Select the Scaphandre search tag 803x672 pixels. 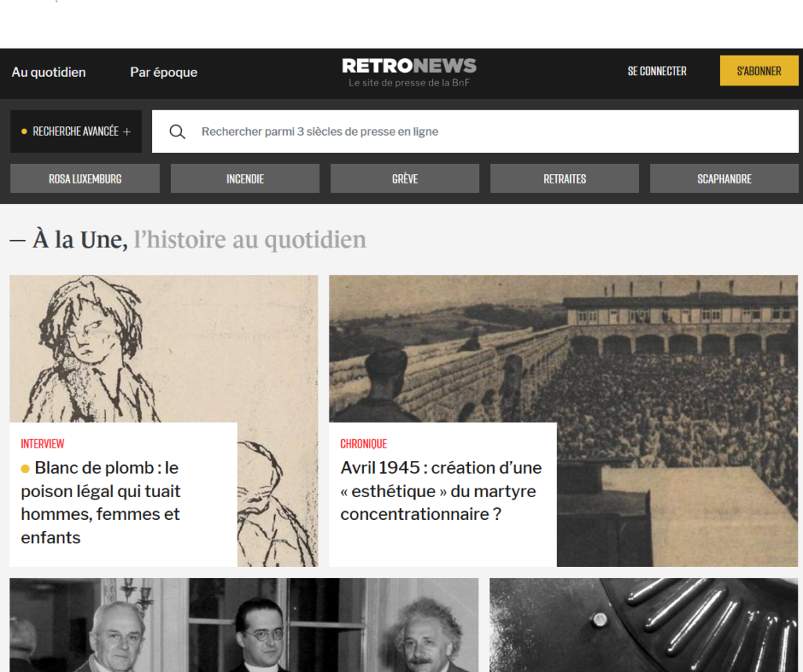point(724,179)
